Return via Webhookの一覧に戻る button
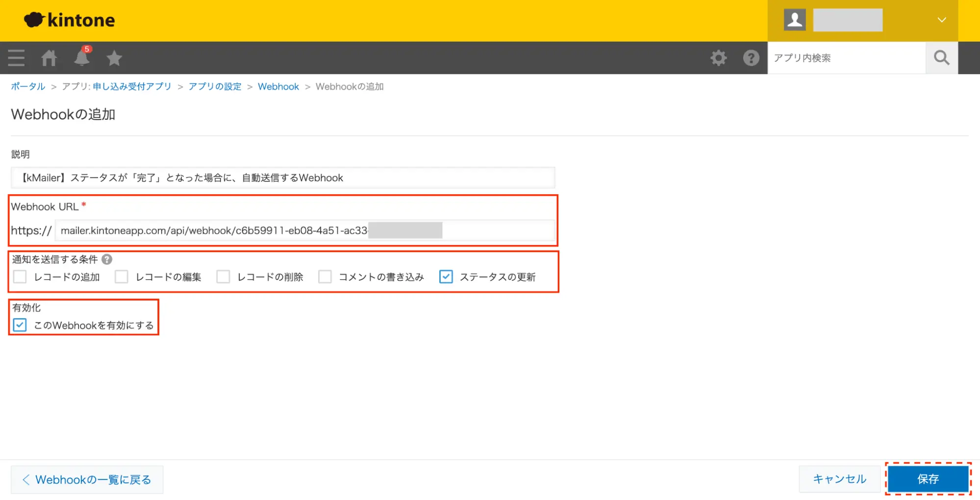This screenshot has height=500, width=980. pyautogui.click(x=87, y=479)
